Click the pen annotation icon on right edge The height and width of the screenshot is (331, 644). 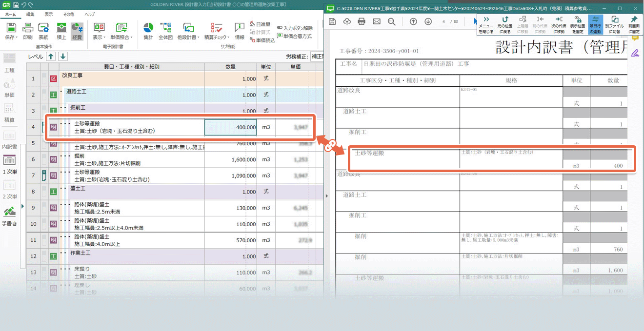635,53
